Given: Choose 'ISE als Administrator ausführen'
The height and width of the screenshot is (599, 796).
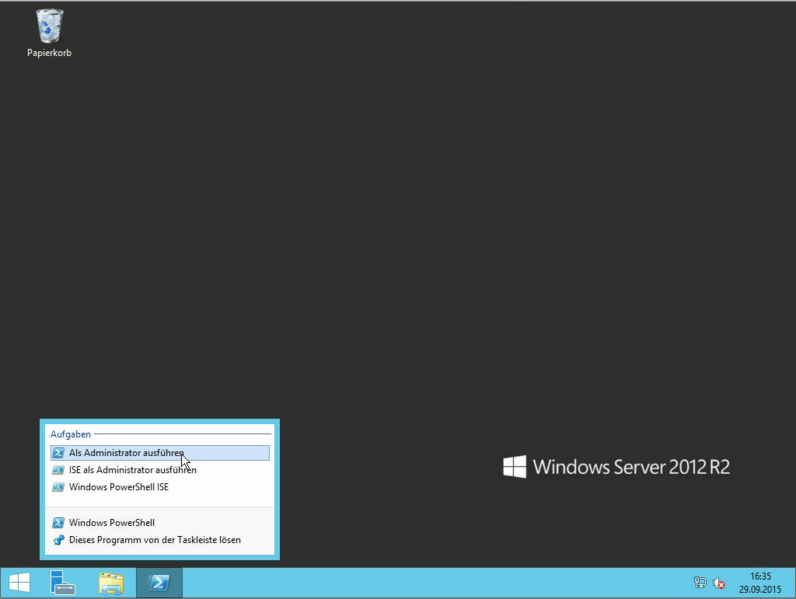Looking at the screenshot, I should (x=160, y=470).
